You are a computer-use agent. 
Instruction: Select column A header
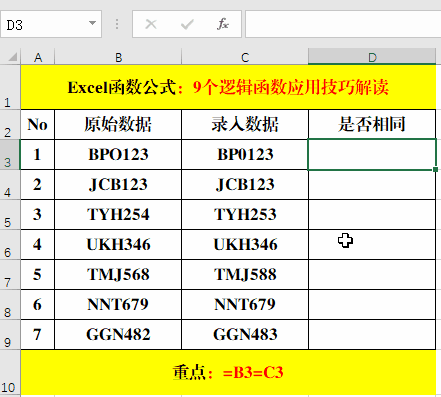(38, 57)
